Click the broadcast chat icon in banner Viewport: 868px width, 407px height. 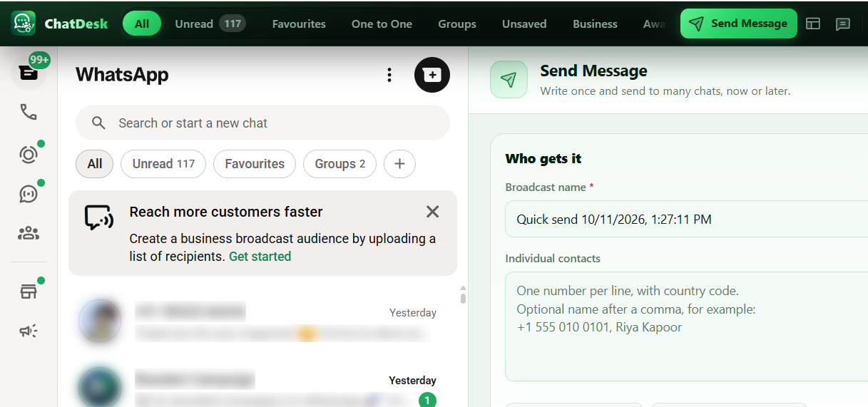click(x=99, y=217)
